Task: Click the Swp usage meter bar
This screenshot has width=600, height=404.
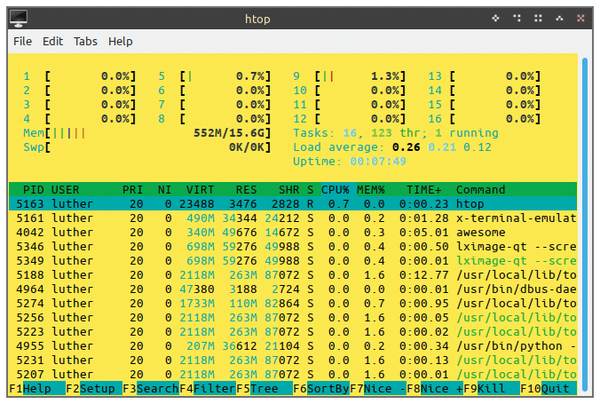Action: 147,147
